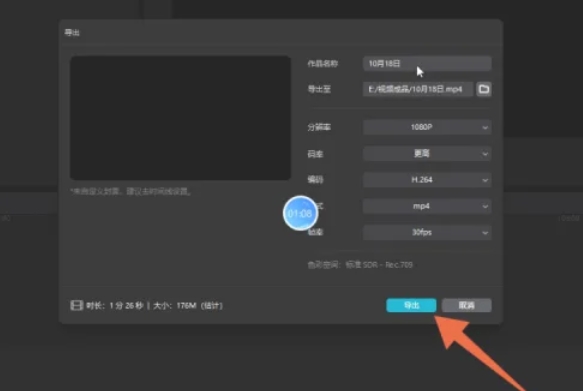
Task: Click the blue 01:08 timer circle
Action: click(x=300, y=213)
